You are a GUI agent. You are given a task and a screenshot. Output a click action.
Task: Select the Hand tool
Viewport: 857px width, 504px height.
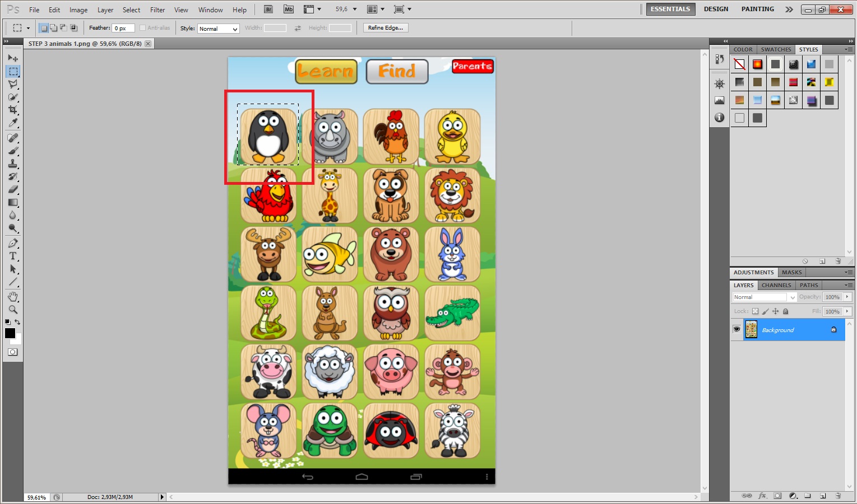tap(13, 296)
